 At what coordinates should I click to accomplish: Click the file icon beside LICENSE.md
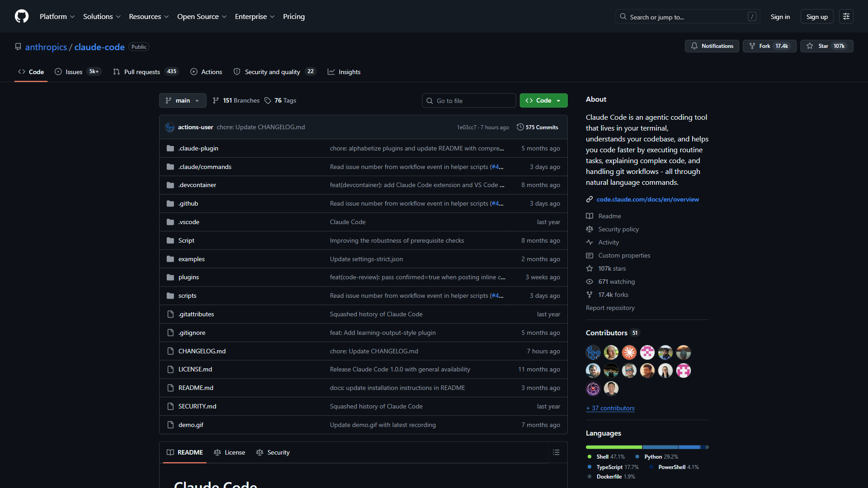click(x=170, y=369)
